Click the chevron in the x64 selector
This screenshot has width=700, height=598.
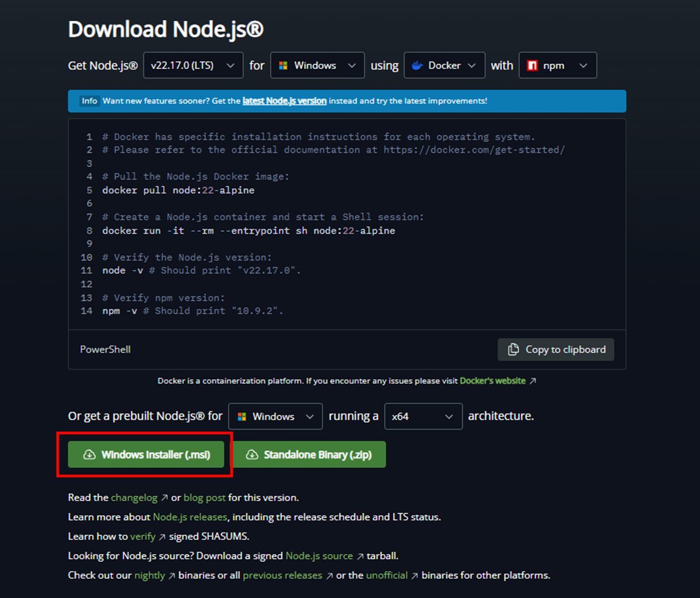pos(449,417)
